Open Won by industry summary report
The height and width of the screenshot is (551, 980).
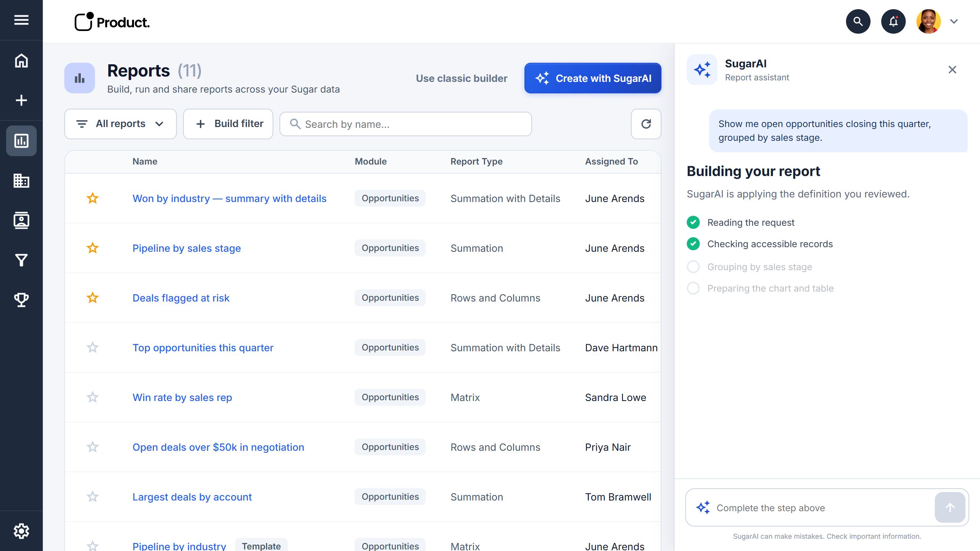pyautogui.click(x=229, y=199)
